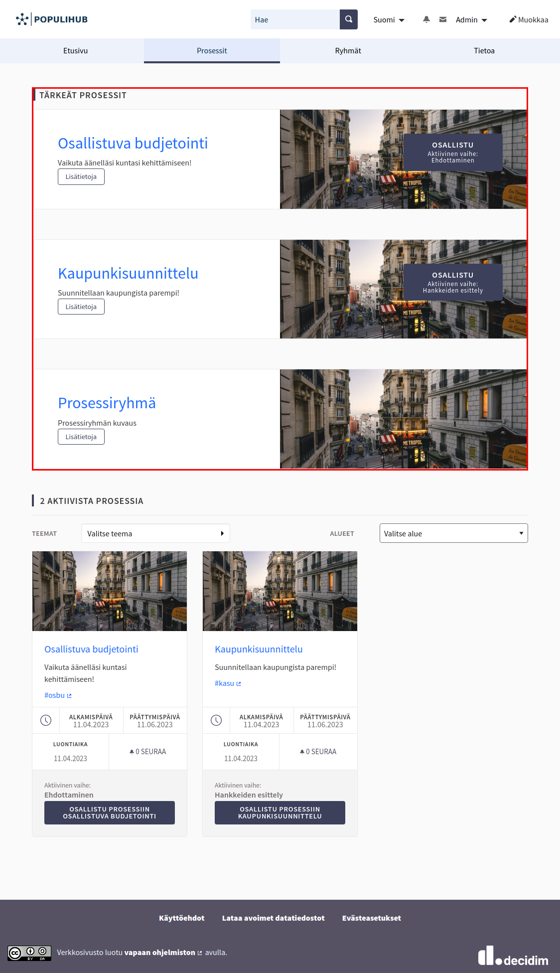Follow Kaupunkisuunnittelu via 0 Seuraa bell
This screenshot has height=973, width=560.
[318, 752]
